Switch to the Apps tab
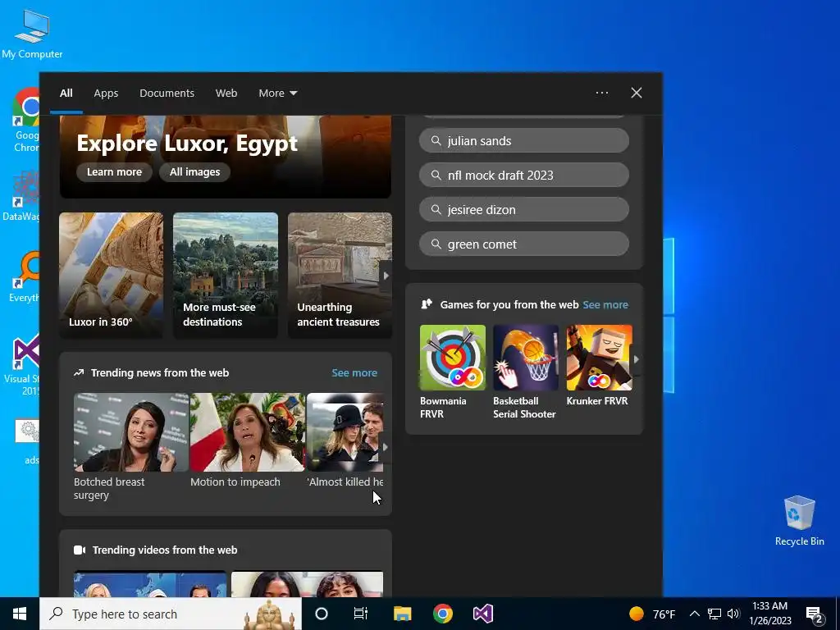 tap(106, 94)
